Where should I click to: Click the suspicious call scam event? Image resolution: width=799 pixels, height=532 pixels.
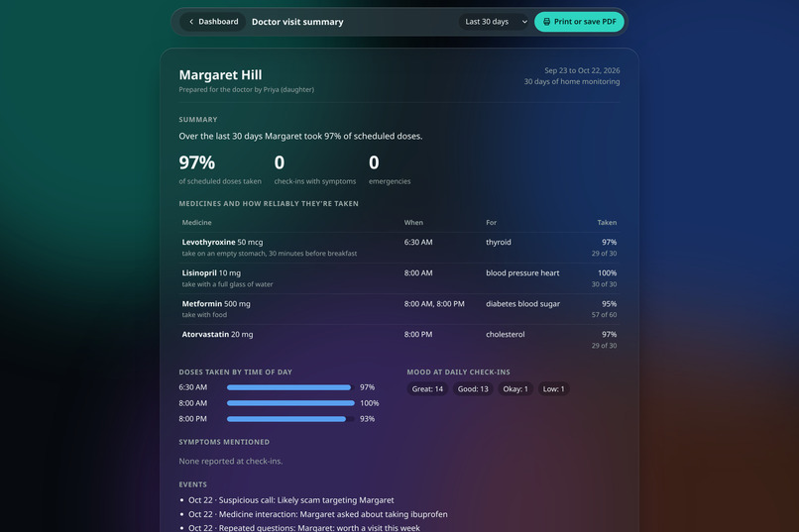291,500
